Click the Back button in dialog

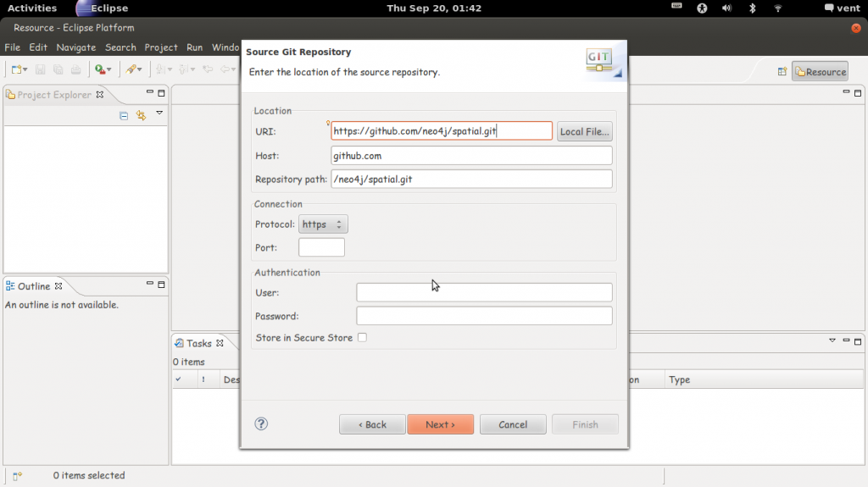(372, 424)
